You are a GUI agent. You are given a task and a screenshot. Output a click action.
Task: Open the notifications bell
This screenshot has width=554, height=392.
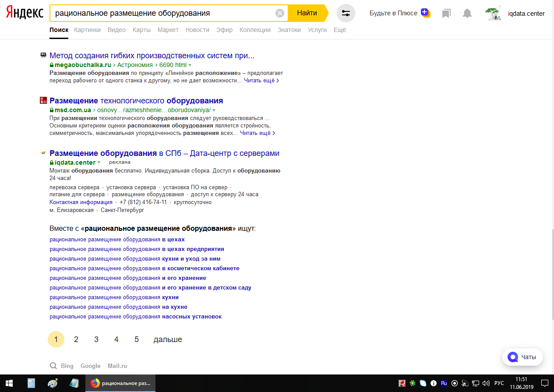pyautogui.click(x=467, y=14)
